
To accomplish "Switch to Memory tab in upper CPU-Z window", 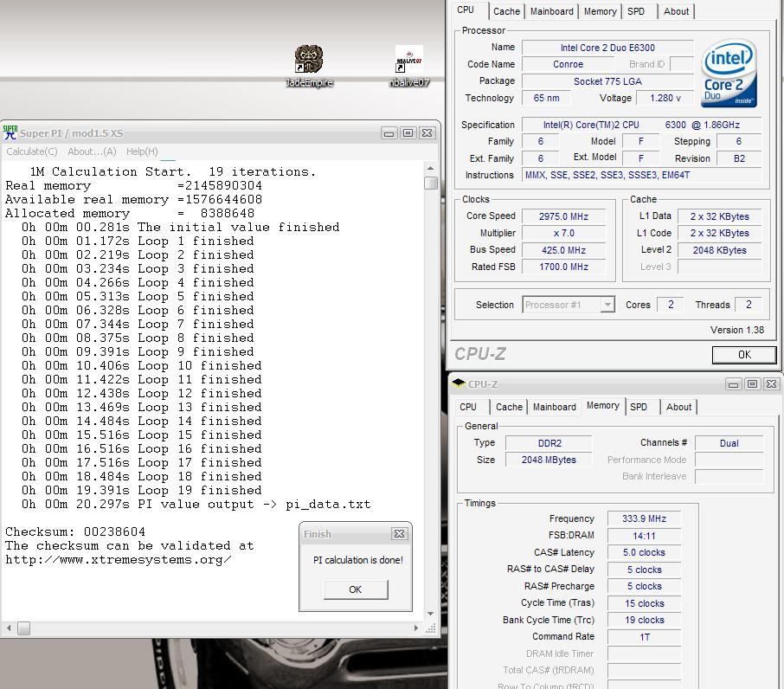I will point(600,11).
